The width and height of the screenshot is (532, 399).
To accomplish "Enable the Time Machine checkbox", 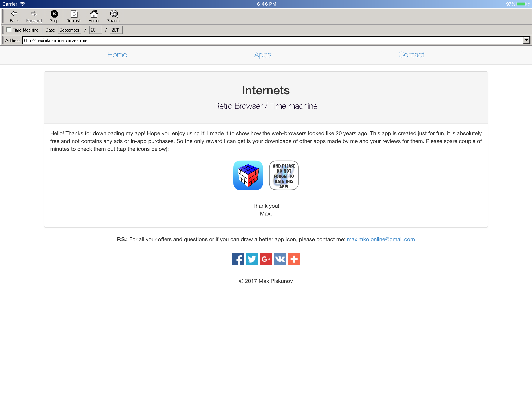I will click(x=9, y=30).
